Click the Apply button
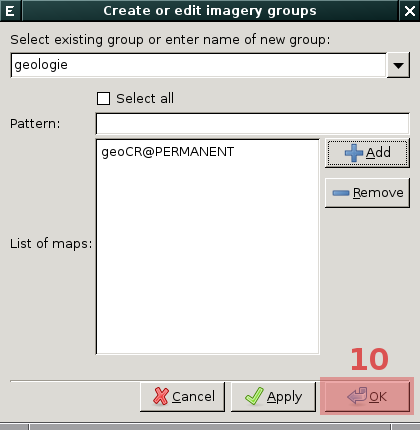 [x=273, y=397]
